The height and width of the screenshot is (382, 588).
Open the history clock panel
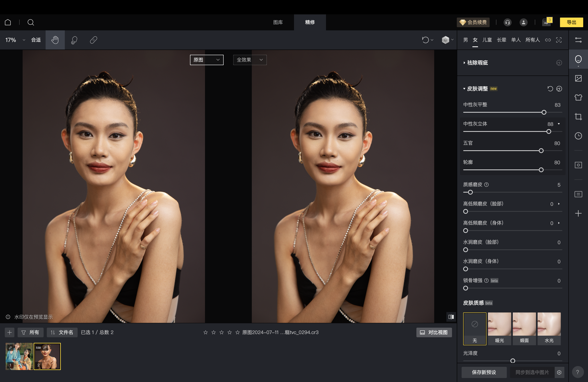click(x=578, y=136)
